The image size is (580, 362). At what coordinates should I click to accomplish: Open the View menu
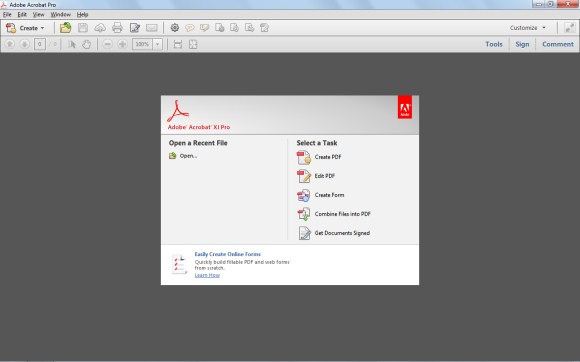click(38, 15)
